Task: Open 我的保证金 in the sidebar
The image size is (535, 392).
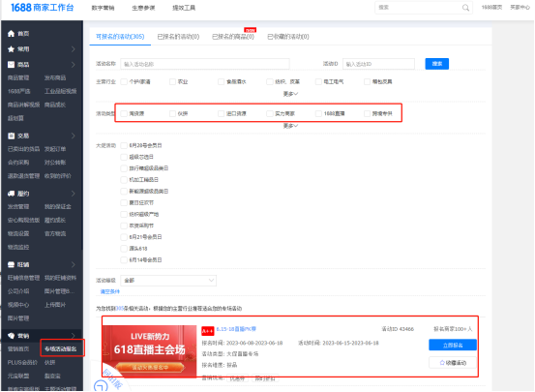Action: point(58,207)
